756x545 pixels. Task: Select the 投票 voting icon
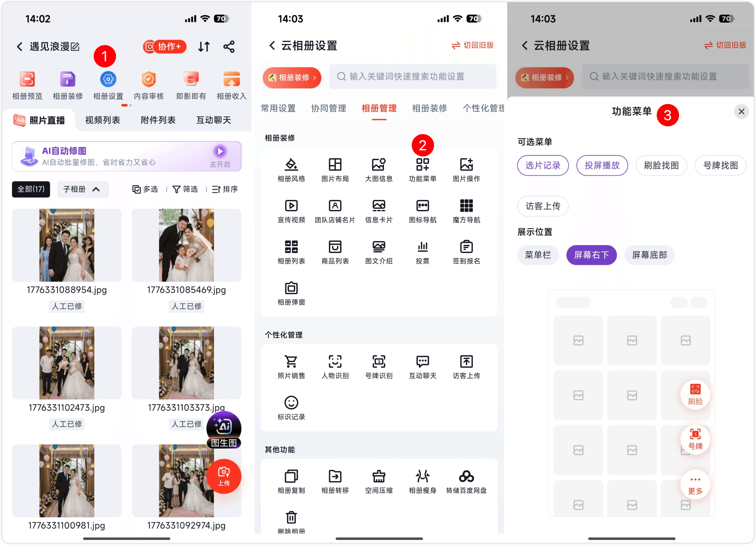(422, 247)
